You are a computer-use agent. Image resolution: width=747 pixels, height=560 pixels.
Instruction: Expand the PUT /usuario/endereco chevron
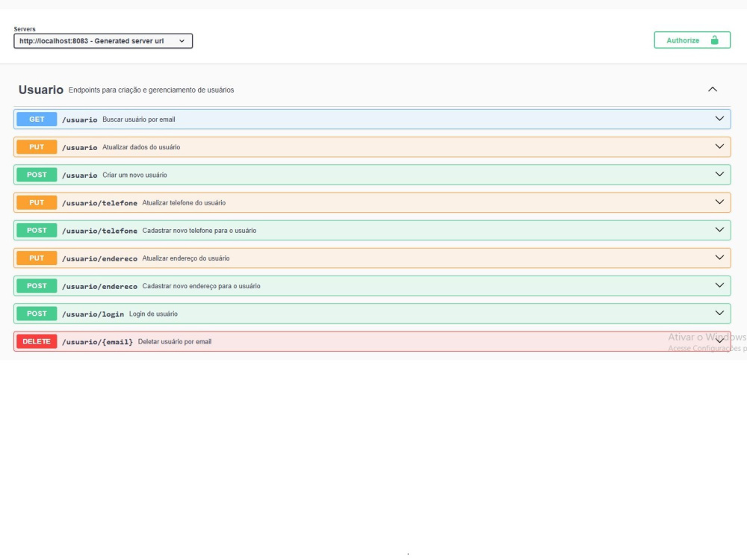tap(719, 258)
